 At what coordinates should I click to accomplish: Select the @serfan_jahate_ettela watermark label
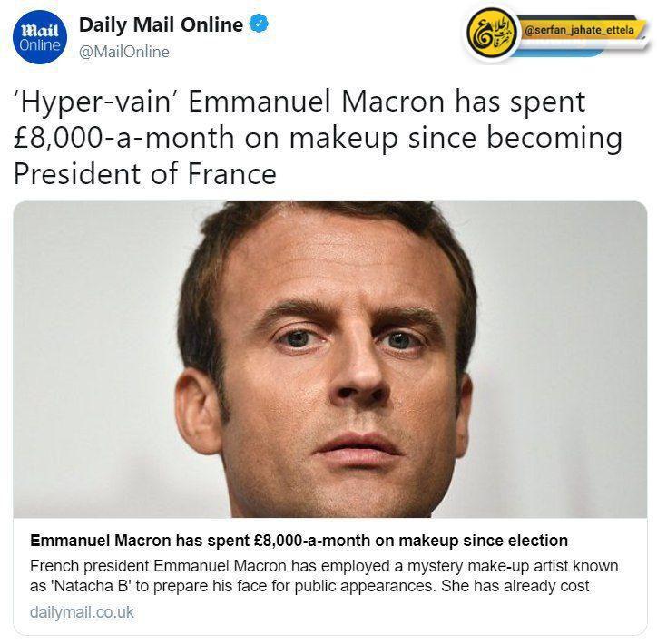580,31
